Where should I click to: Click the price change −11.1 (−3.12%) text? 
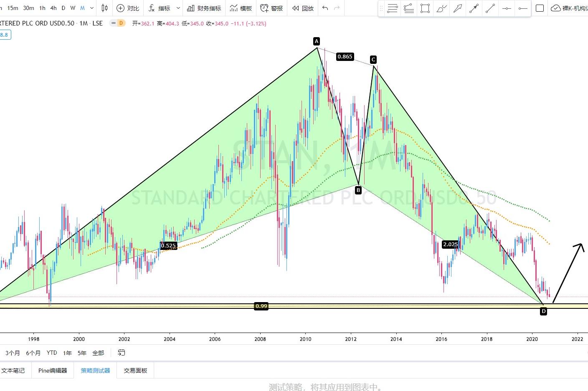pyautogui.click(x=248, y=23)
